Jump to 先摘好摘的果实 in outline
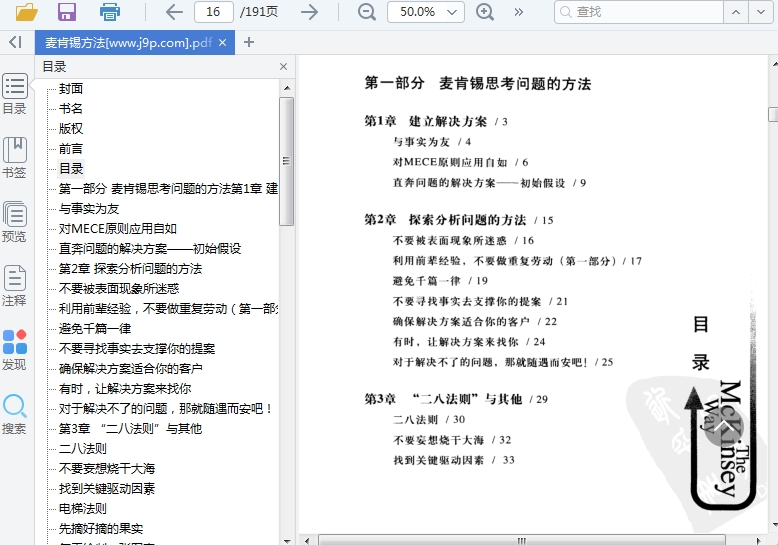The height and width of the screenshot is (545, 778). click(x=101, y=529)
